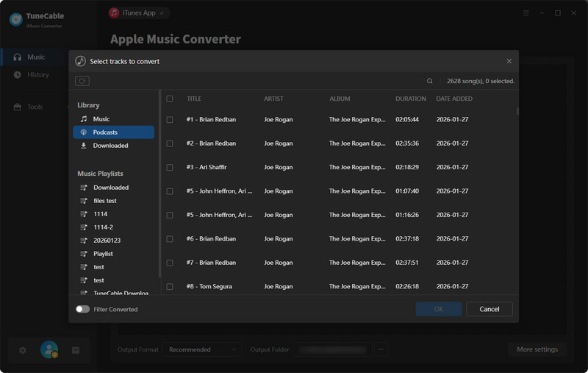Select the Podcasts library item
This screenshot has width=588, height=373.
tap(113, 132)
